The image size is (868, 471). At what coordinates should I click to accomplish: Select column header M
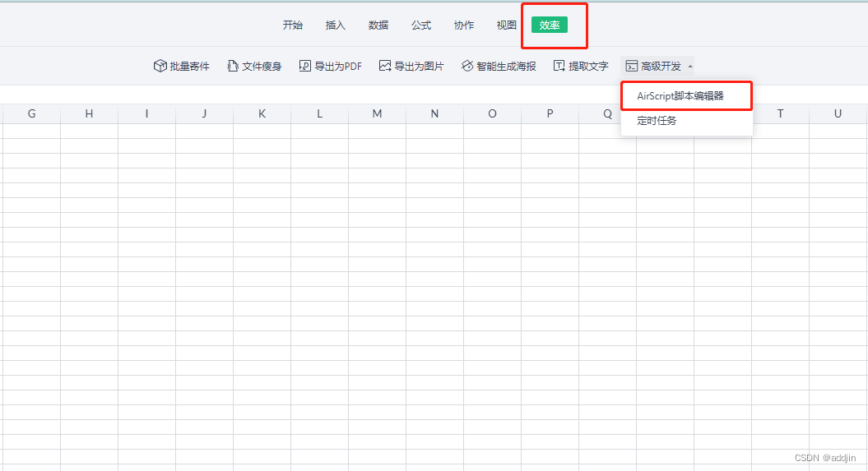(x=377, y=113)
